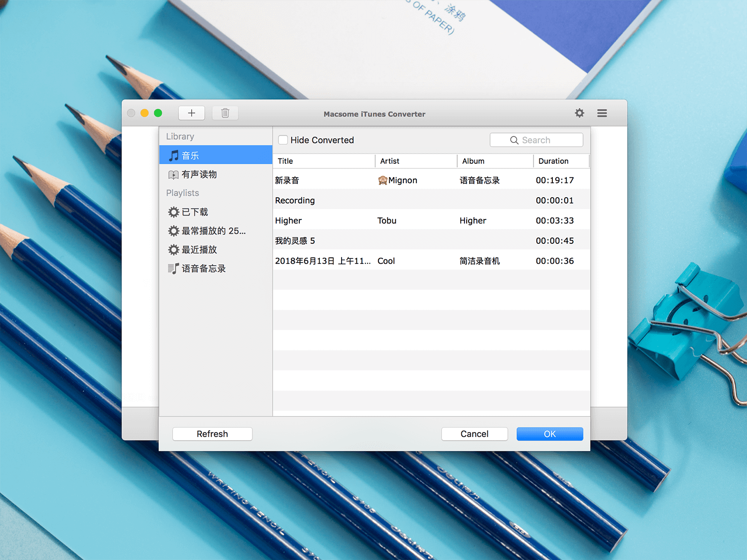747x560 pixels.
Task: Click the trash/delete toolbar icon
Action: (225, 112)
